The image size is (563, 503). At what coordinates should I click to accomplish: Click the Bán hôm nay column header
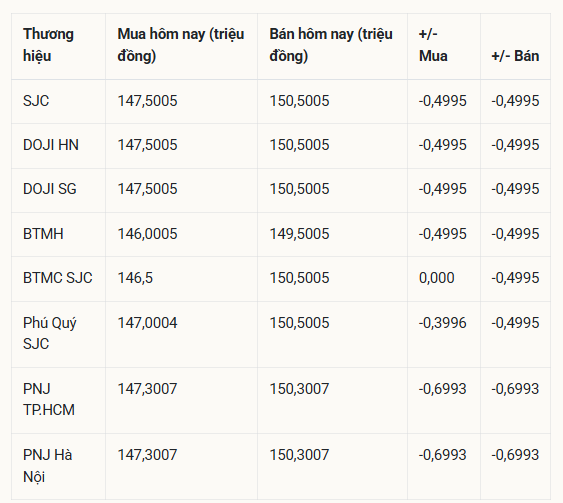click(x=331, y=45)
